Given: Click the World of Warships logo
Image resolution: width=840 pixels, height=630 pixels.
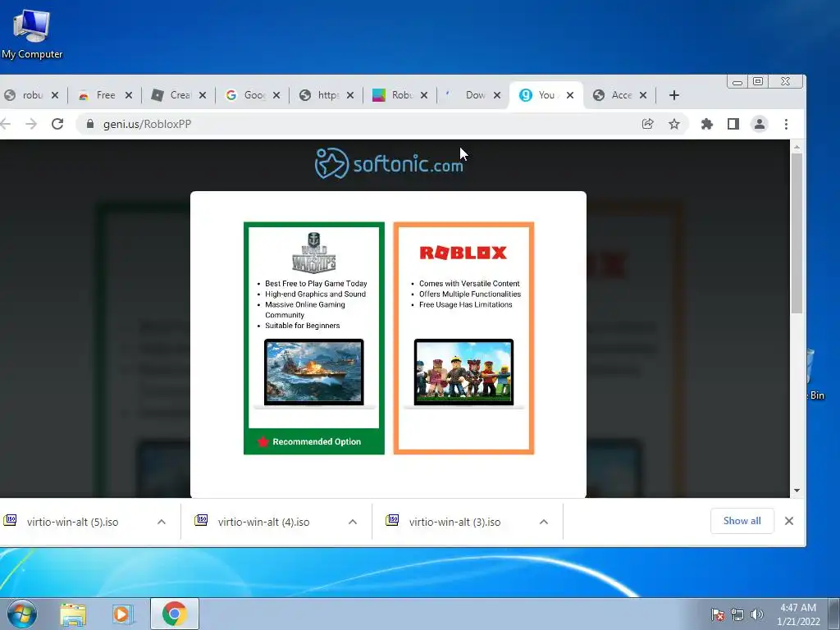Looking at the screenshot, I should coord(314,253).
